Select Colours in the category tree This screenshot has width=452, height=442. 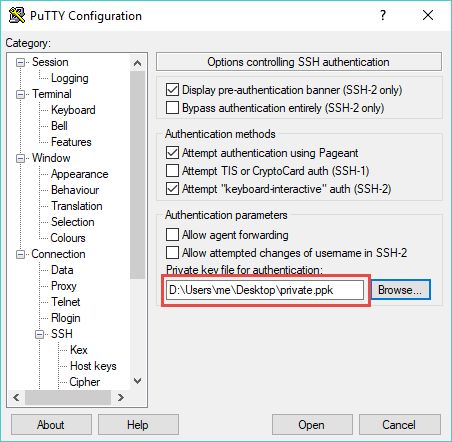[68, 238]
